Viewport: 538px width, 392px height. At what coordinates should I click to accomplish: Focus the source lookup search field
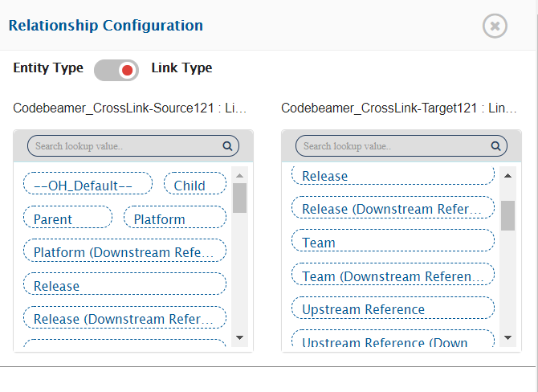point(124,146)
